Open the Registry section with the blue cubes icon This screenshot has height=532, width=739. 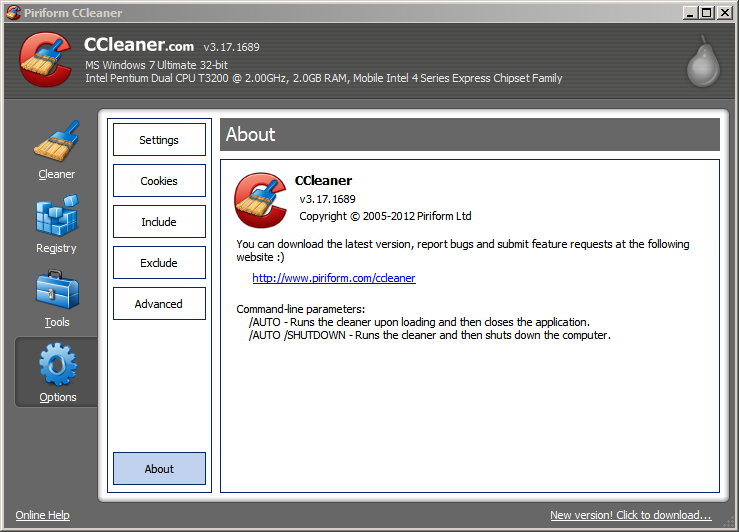[57, 224]
